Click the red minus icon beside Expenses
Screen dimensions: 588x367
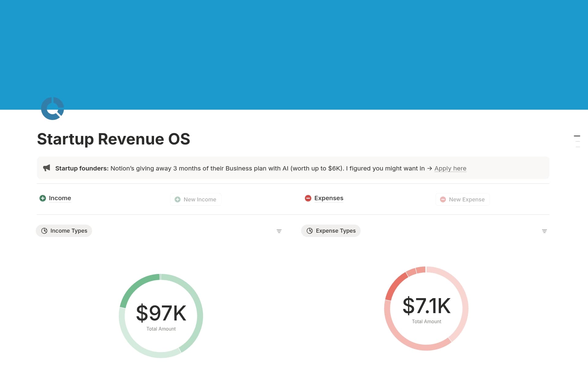[308, 198]
